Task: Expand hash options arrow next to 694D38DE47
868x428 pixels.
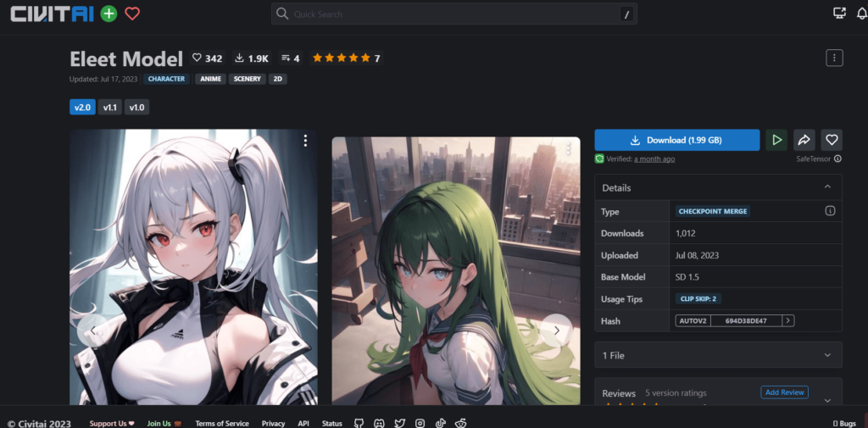Action: [x=788, y=320]
